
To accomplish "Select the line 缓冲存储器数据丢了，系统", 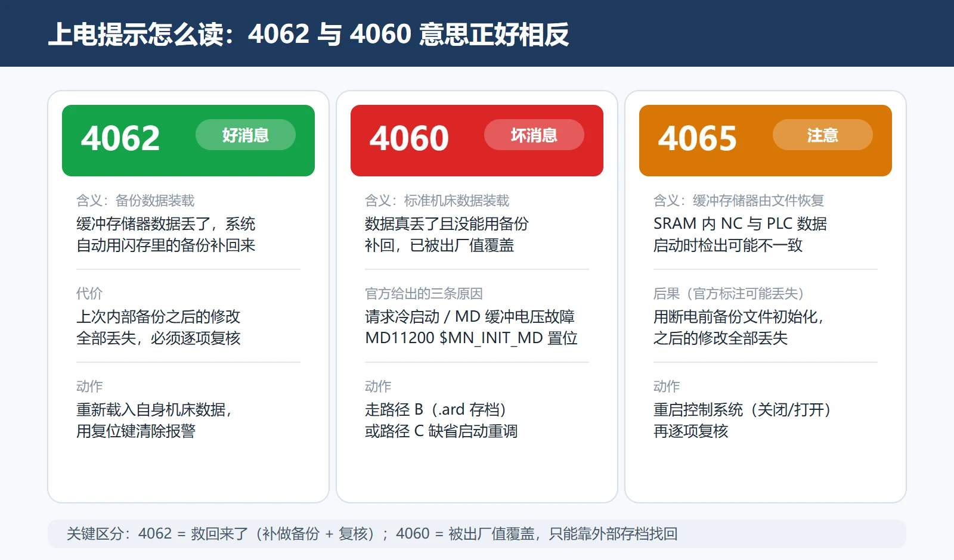I will 166,224.
